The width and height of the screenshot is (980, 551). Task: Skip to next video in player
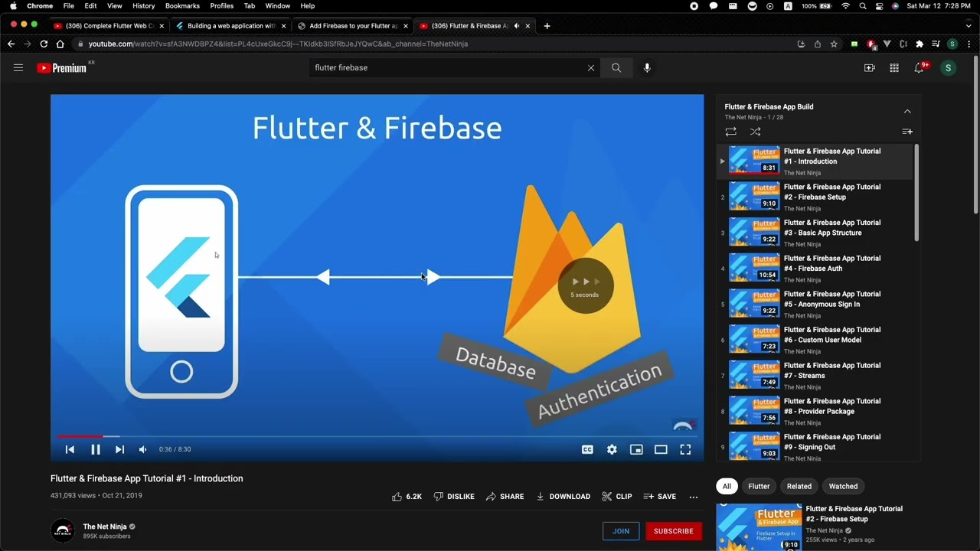119,449
